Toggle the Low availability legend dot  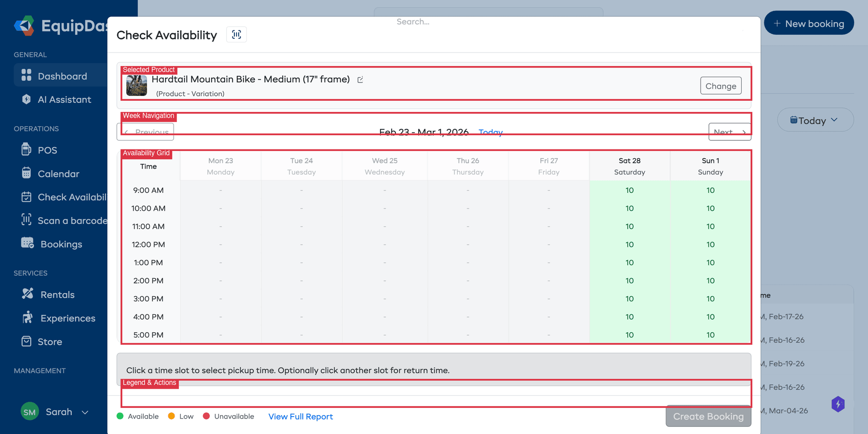point(171,416)
